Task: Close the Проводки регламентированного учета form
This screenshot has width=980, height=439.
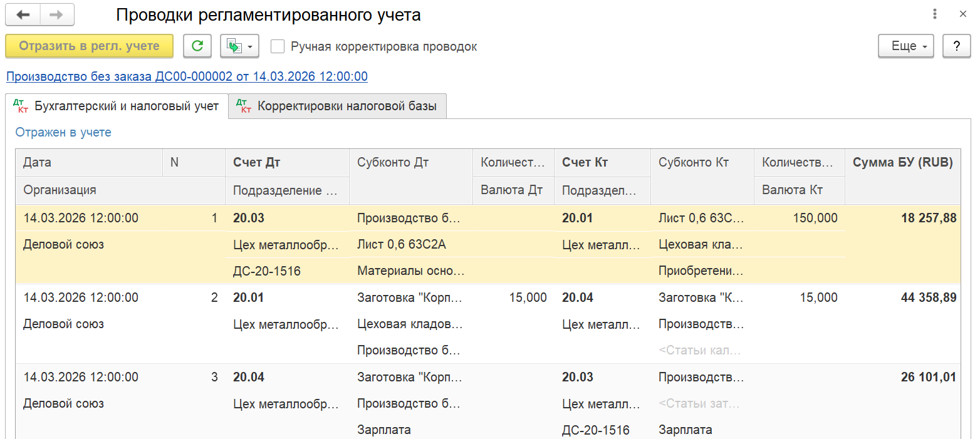Action: point(963,14)
